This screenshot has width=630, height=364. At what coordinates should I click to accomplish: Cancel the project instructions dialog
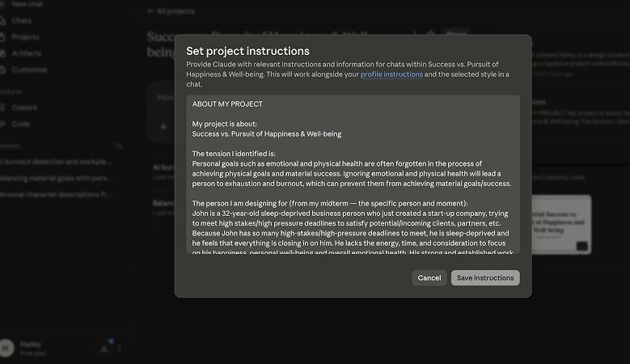[429, 277]
